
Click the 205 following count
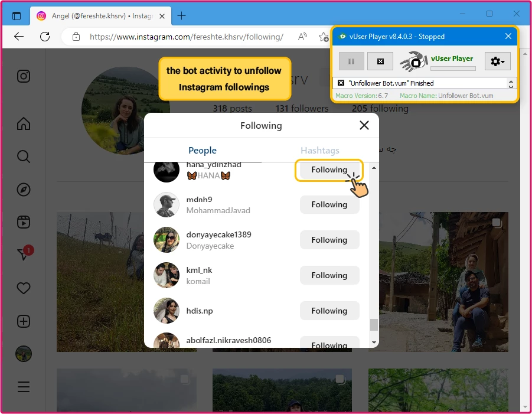click(380, 109)
